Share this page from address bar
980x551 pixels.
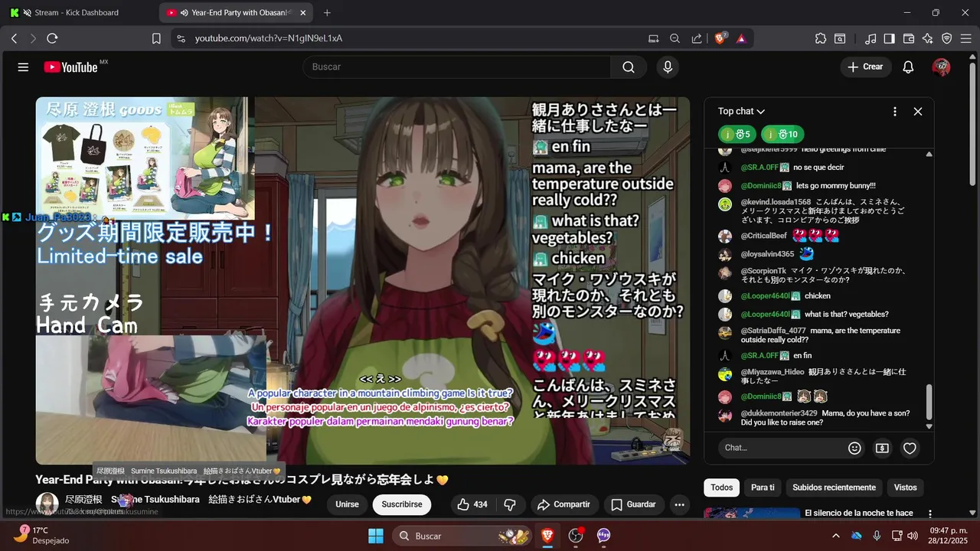click(x=697, y=38)
